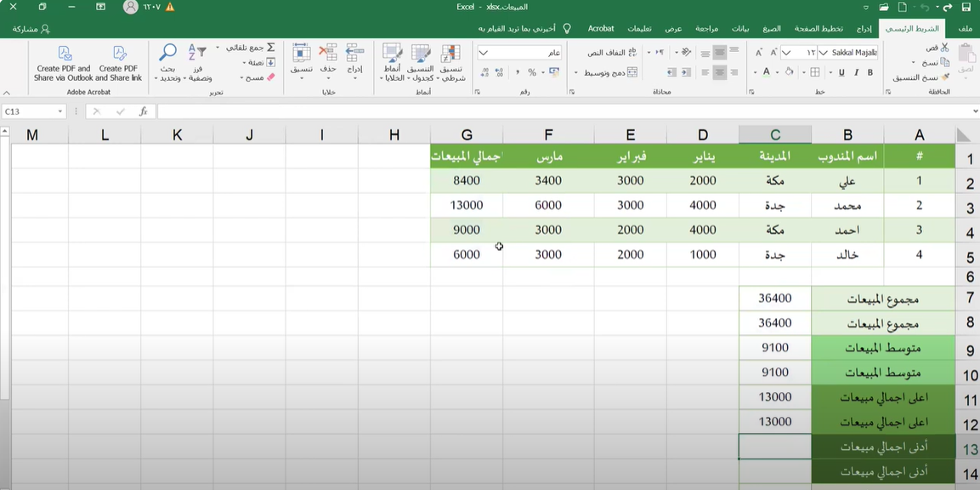Click the AutoSum sigma icon
Screen dimensions: 980x490
click(270, 48)
